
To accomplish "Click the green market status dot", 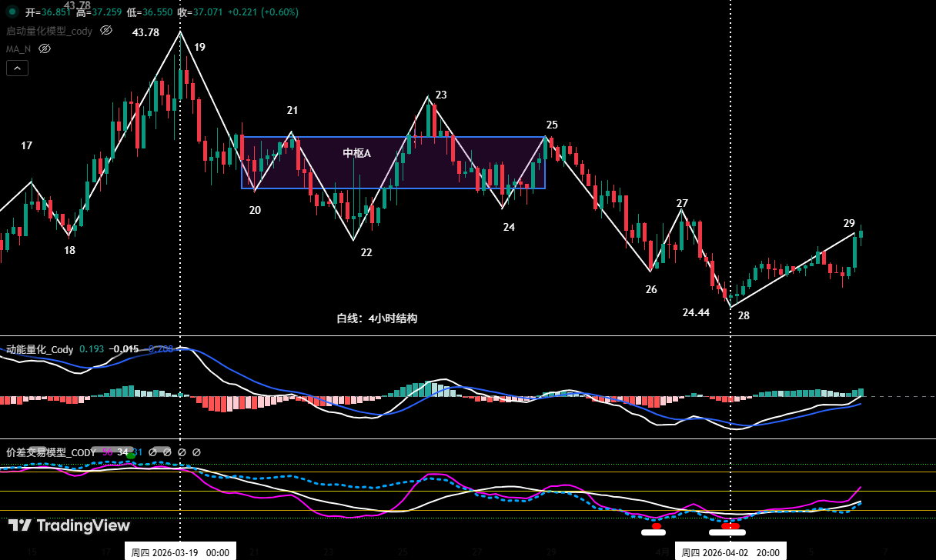I will tap(12, 12).
